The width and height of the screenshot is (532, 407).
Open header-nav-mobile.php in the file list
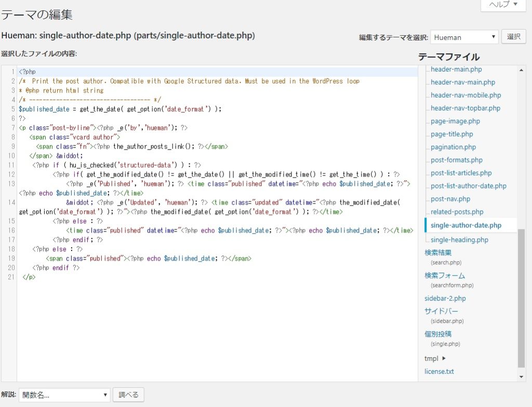tap(465, 95)
